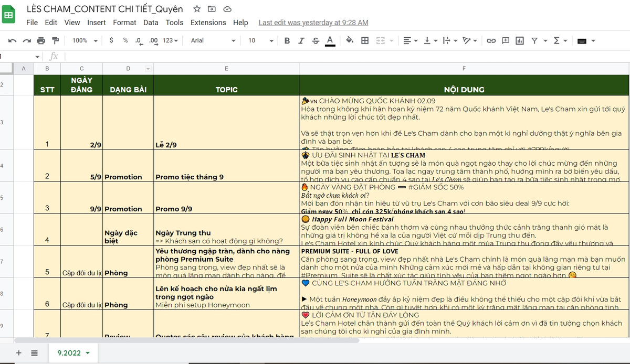Open the Insert menu
Viewport: 630px width, 364px height.
coord(97,23)
